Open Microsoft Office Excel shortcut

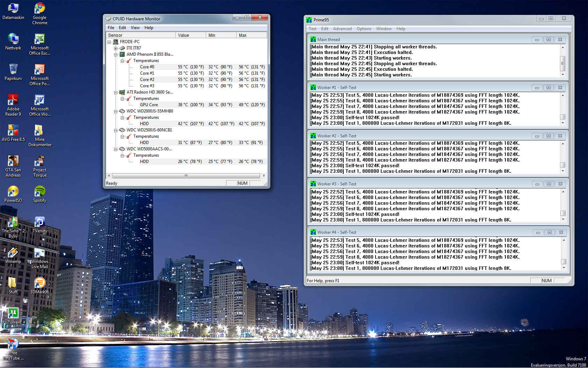click(40, 44)
